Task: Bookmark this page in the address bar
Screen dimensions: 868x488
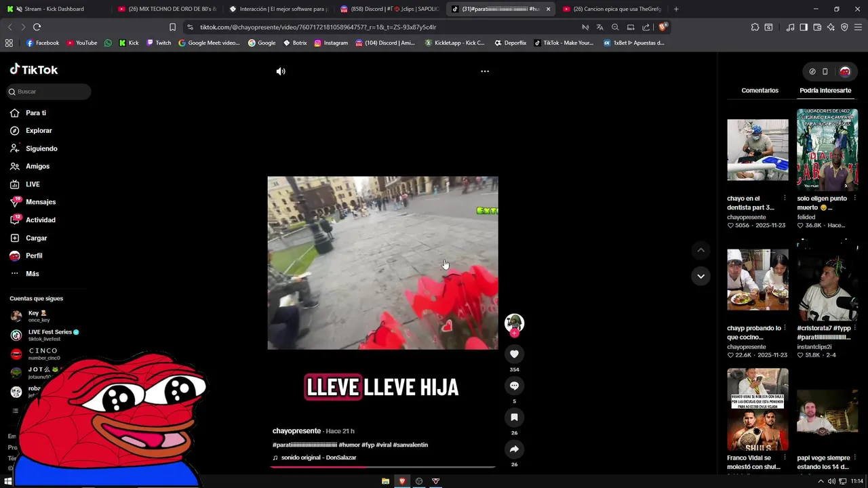Action: (172, 27)
